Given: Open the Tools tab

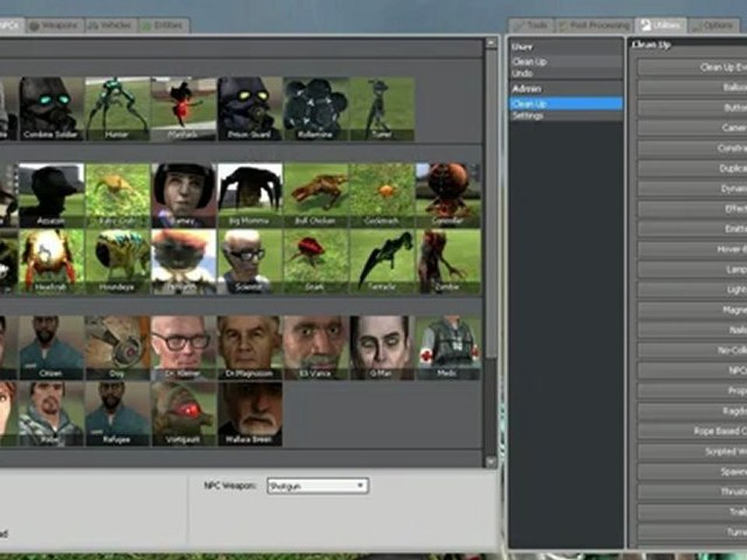Looking at the screenshot, I should pos(531,25).
